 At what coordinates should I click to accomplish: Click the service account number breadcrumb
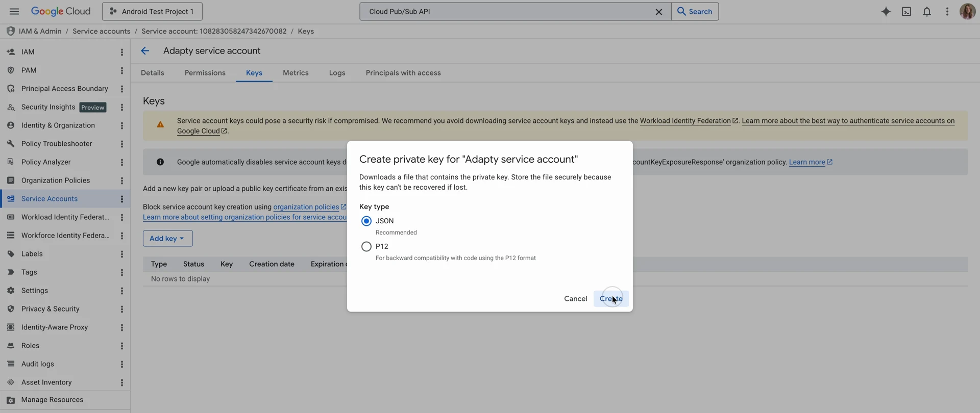coord(214,31)
